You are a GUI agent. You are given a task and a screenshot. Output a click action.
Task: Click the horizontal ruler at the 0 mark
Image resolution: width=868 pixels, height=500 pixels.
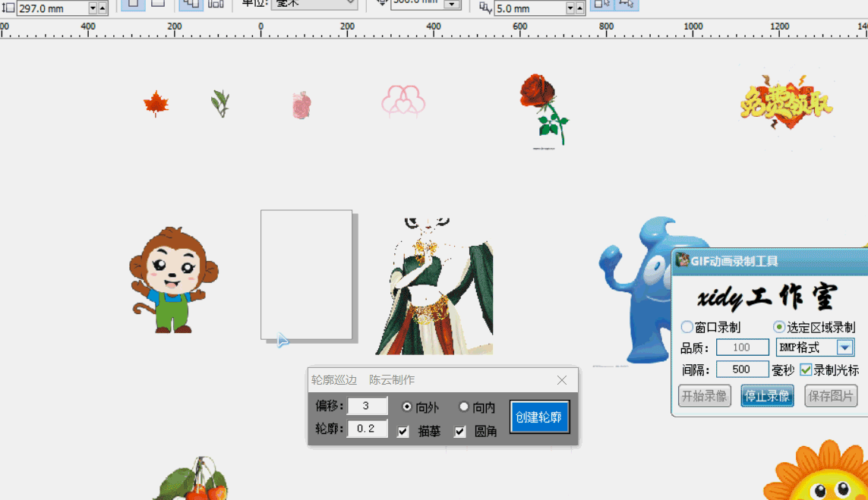click(260, 29)
